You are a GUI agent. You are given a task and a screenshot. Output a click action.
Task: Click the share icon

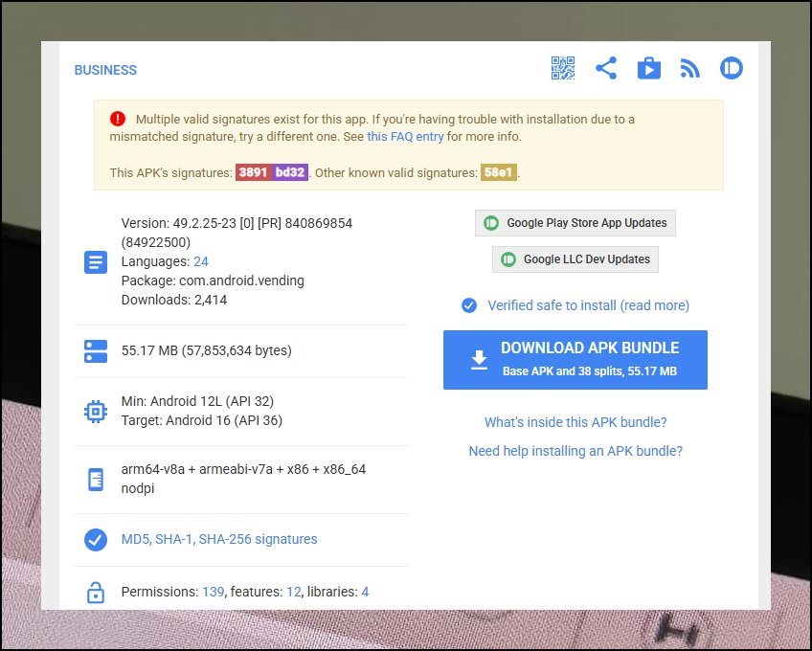[x=606, y=68]
